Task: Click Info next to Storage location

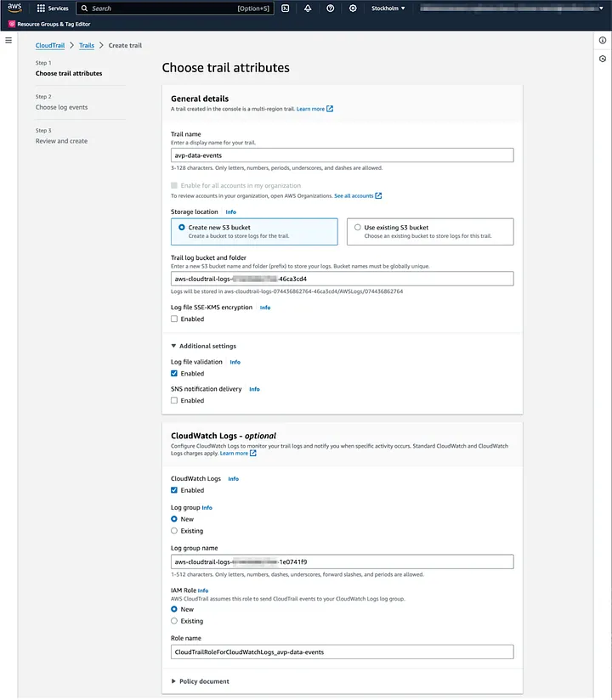Action: [231, 212]
